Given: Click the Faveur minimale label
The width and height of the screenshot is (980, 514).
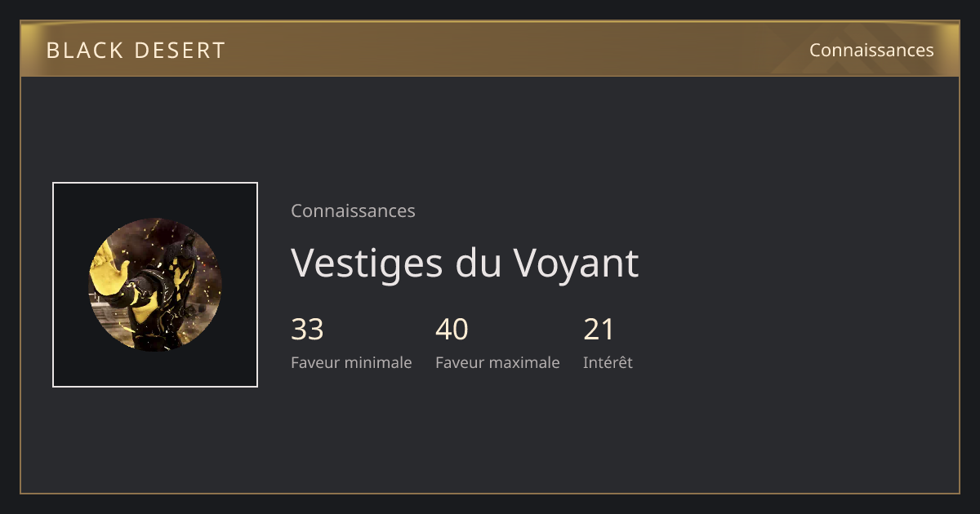Looking at the screenshot, I should coord(351,362).
